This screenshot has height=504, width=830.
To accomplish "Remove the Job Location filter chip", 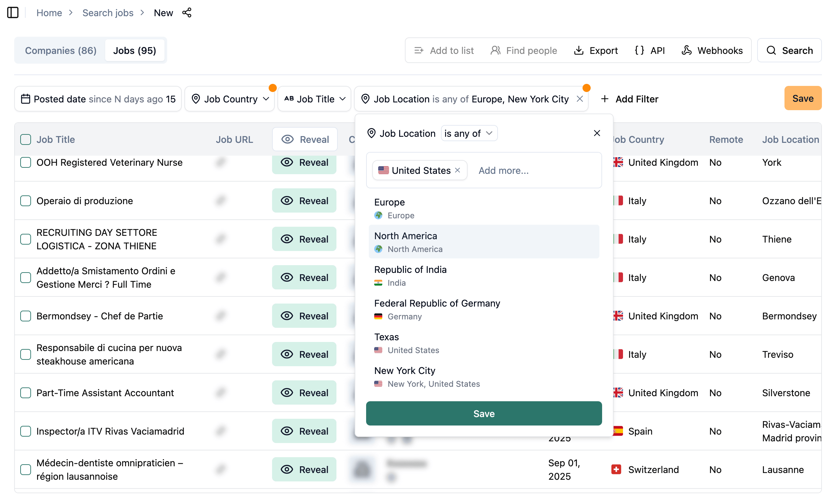I will click(580, 99).
